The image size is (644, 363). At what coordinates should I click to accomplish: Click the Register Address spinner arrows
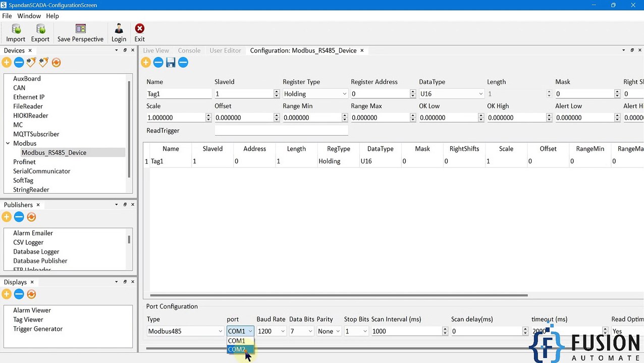[x=413, y=94]
